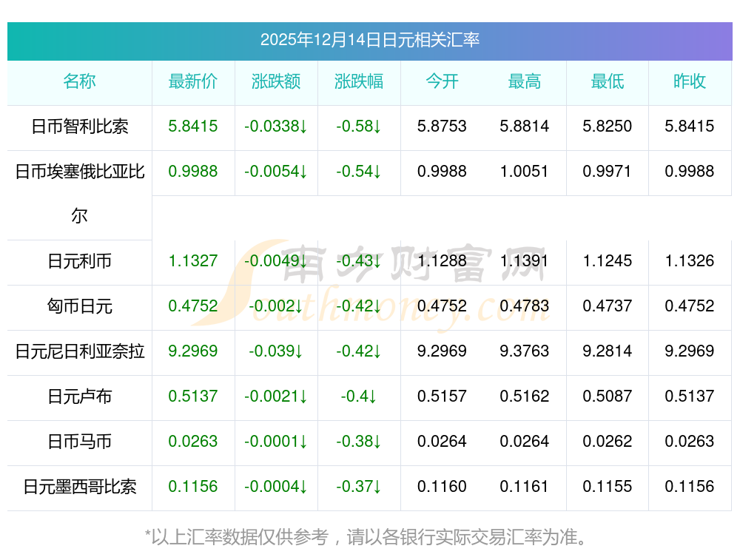
Task: Select the 涨跌额 column header
Action: pos(276,82)
